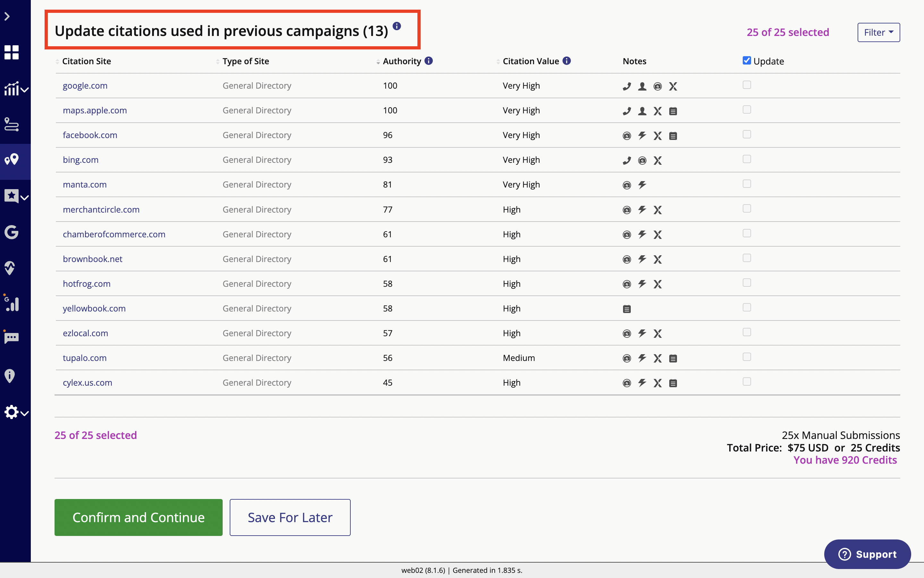Check the update box for facebook.com
The height and width of the screenshot is (578, 924).
point(747,134)
